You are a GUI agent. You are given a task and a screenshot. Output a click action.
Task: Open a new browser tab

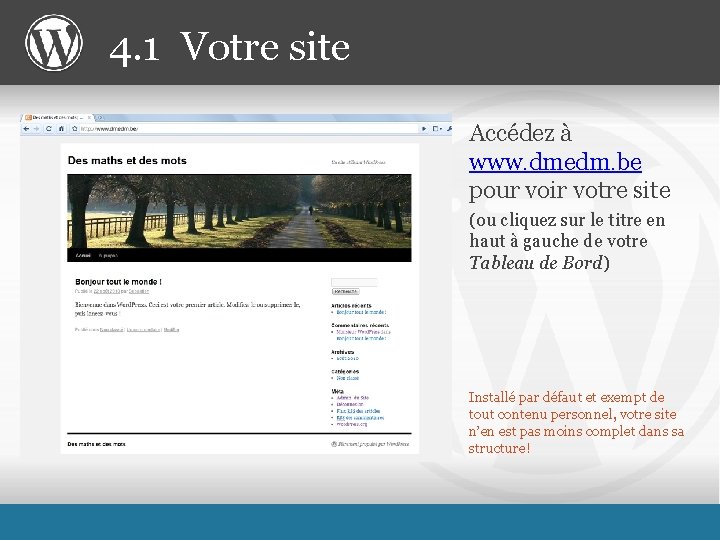click(x=100, y=118)
